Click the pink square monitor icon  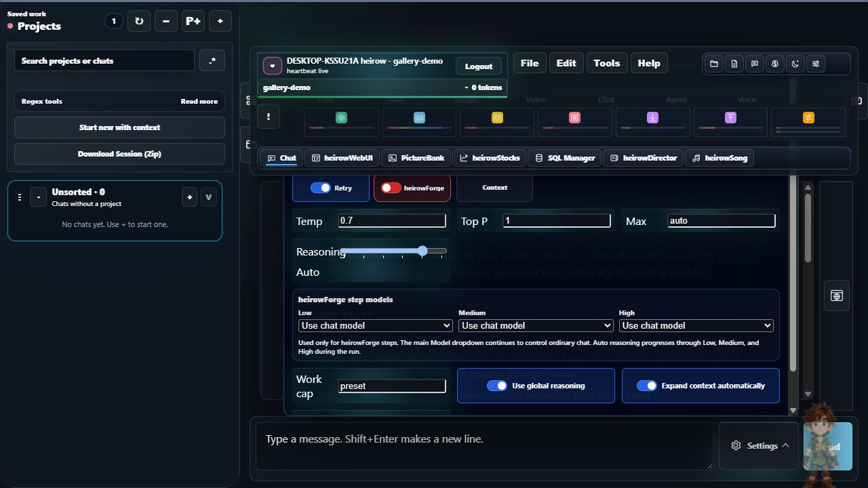[x=574, y=117]
